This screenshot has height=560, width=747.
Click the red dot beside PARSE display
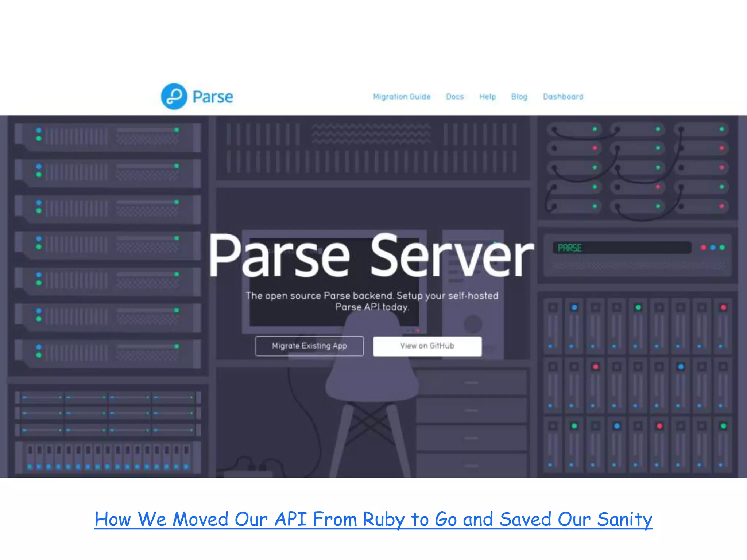[703, 248]
